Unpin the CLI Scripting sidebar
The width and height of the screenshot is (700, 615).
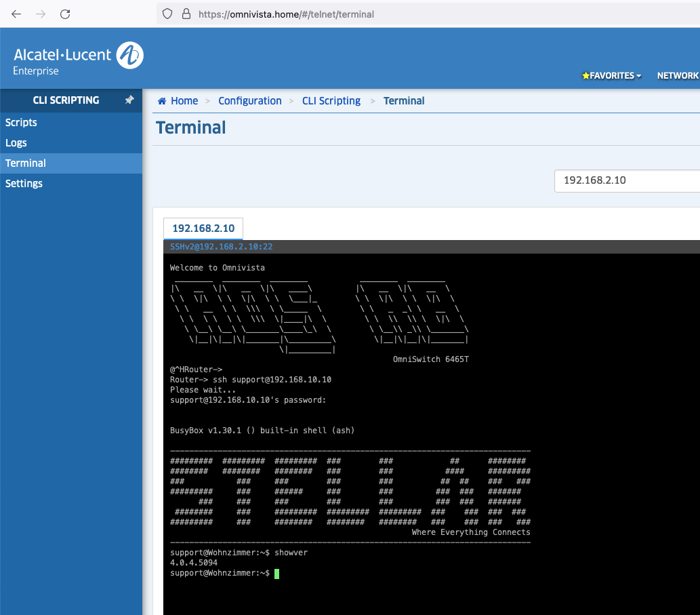[x=129, y=100]
